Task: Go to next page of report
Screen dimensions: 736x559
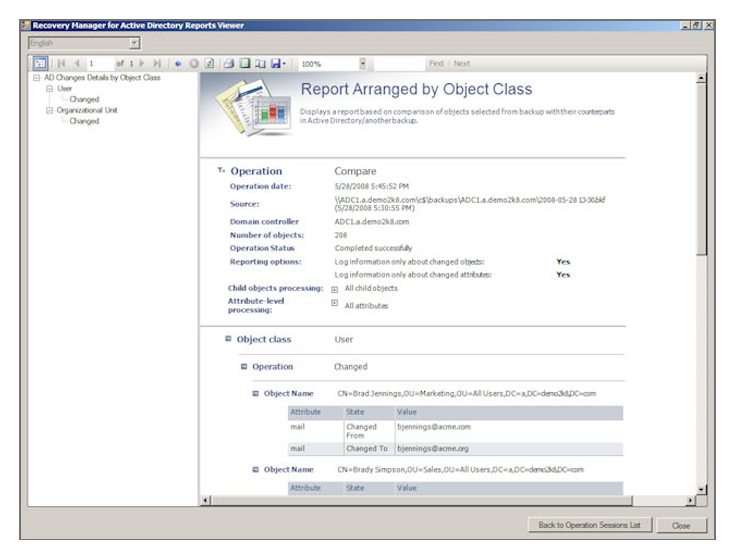Action: [x=142, y=63]
